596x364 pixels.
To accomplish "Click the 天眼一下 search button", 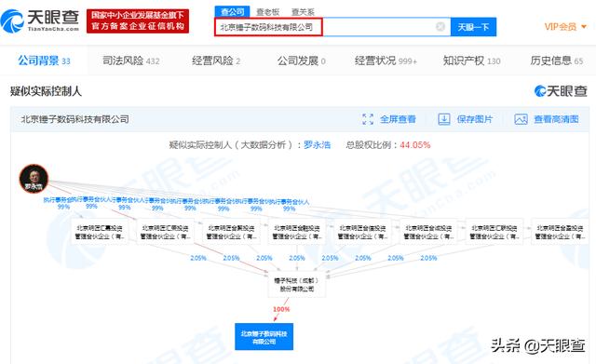I will click(473, 27).
